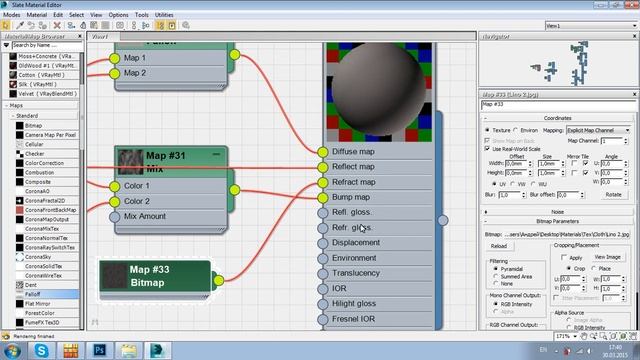Click the material node output socket
Viewport: 640px width, 360px height.
[443, 220]
